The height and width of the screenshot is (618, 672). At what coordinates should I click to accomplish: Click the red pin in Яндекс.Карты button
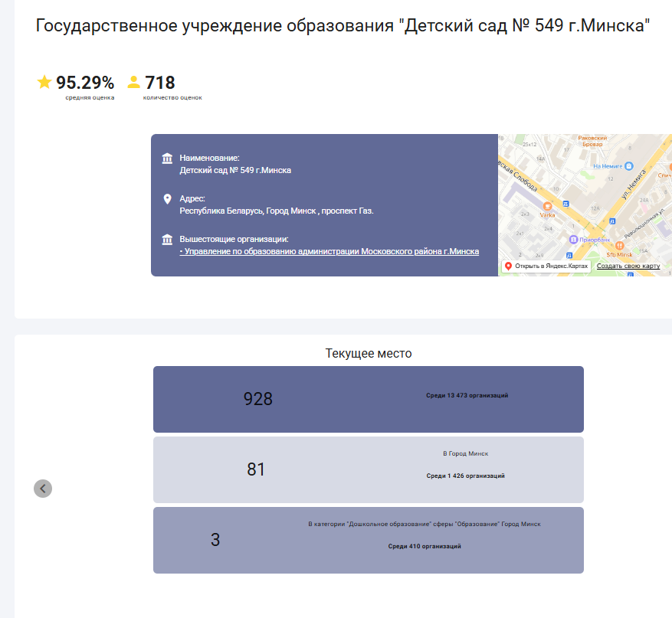tap(508, 266)
